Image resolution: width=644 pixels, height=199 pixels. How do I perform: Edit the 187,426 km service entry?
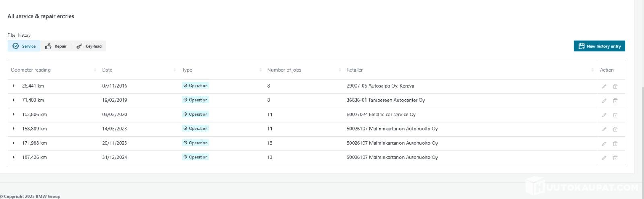(x=604, y=158)
